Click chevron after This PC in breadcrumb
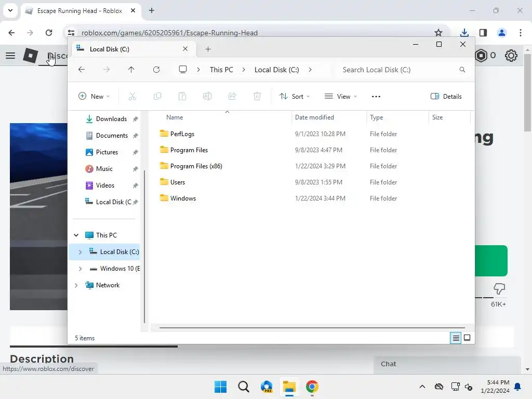 [244, 70]
